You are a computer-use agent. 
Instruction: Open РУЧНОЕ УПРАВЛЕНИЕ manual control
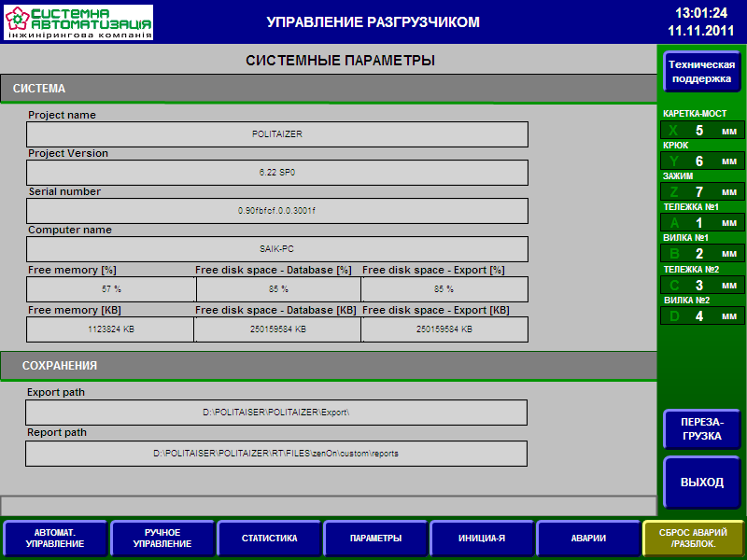[x=162, y=539]
